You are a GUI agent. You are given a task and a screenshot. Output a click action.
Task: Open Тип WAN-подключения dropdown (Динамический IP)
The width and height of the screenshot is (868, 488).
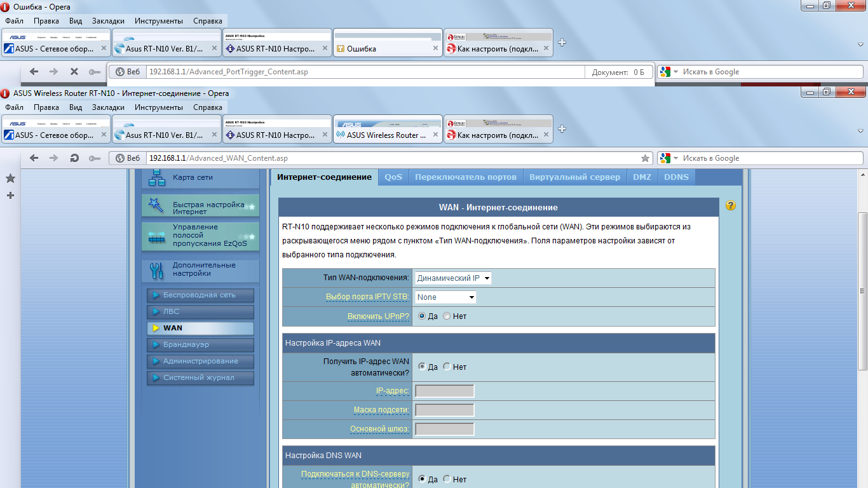pyautogui.click(x=453, y=278)
